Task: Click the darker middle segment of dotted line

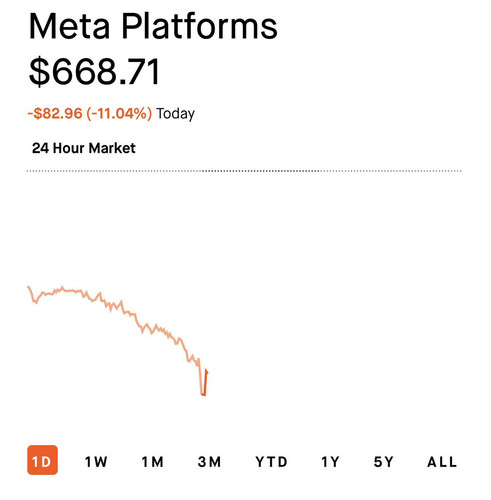Action: (261, 171)
